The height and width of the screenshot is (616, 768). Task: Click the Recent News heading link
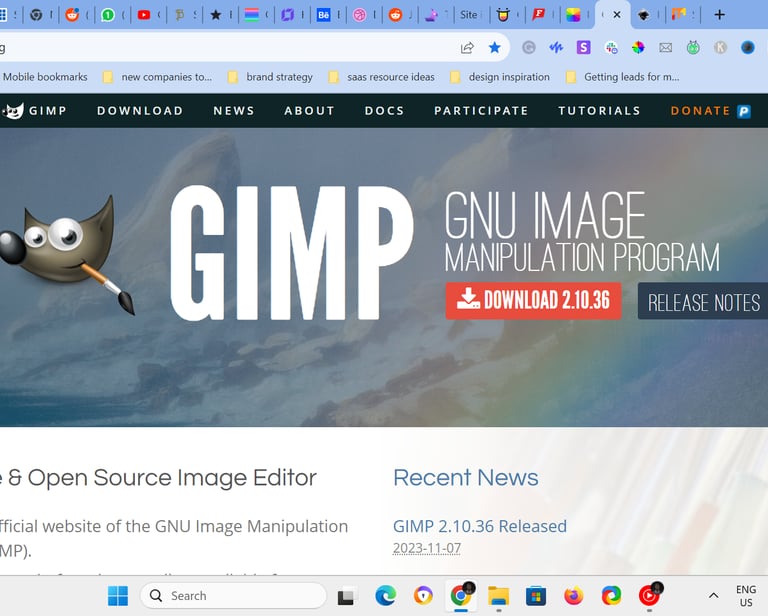(x=465, y=477)
